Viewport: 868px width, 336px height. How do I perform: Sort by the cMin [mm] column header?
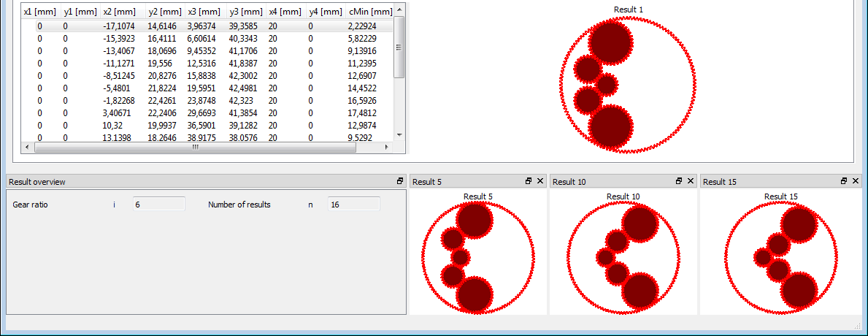(x=369, y=12)
